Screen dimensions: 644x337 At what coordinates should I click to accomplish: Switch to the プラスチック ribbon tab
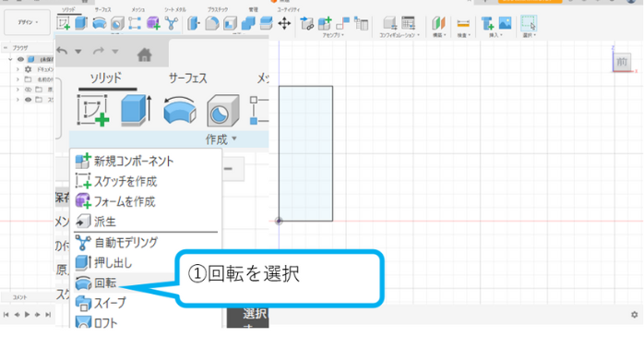(x=218, y=9)
